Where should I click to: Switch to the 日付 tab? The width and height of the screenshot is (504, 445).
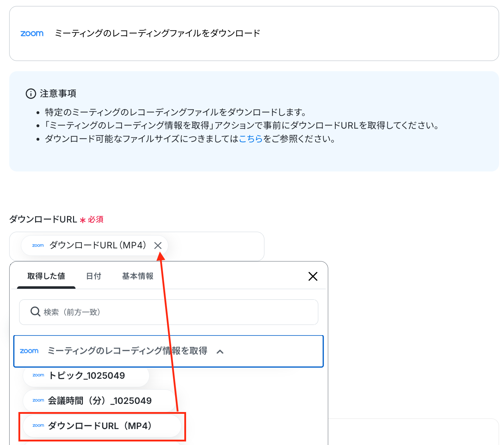pyautogui.click(x=94, y=276)
